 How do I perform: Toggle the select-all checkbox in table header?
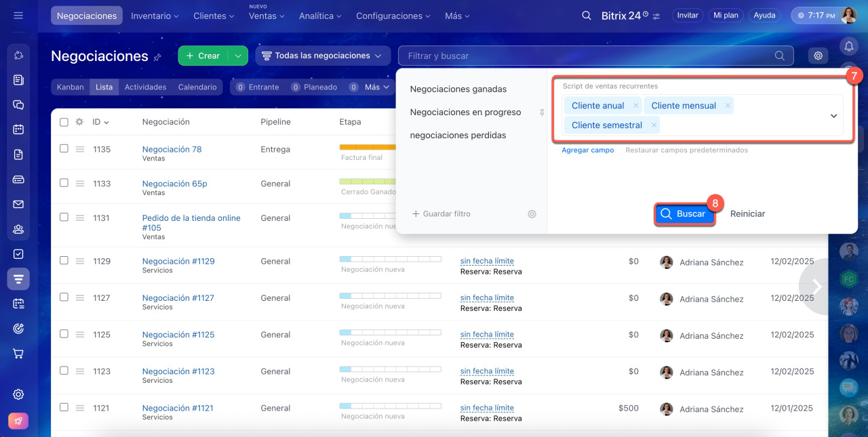[x=64, y=122]
